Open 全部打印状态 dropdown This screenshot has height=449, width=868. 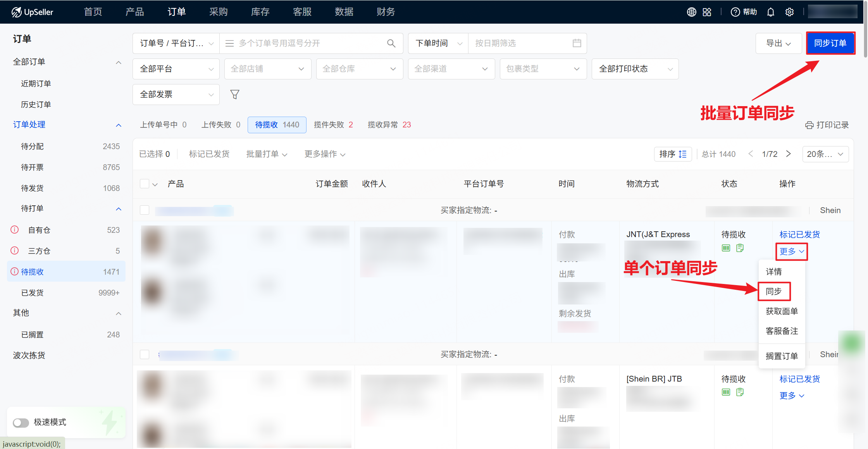pos(635,69)
